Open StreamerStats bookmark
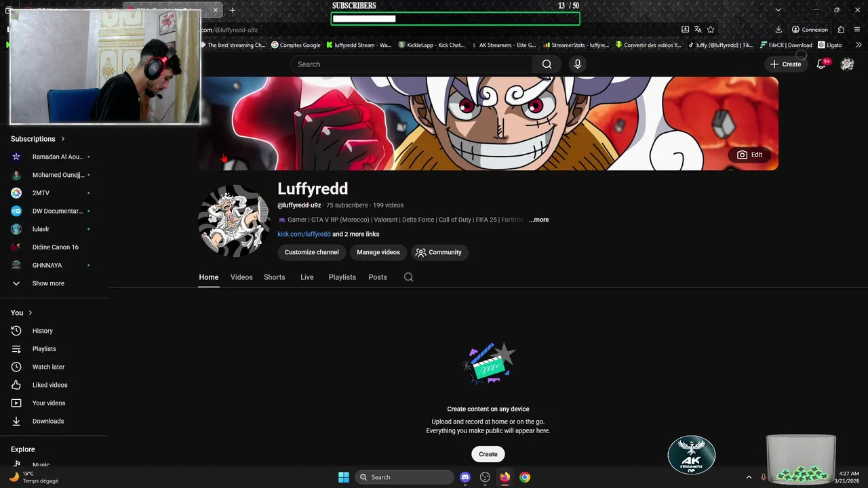The width and height of the screenshot is (868, 488). [x=575, y=45]
